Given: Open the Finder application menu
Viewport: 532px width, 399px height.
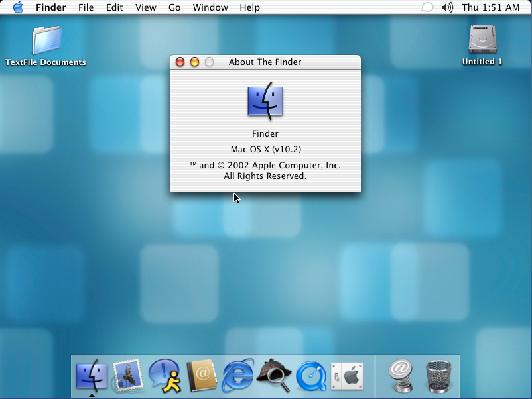Looking at the screenshot, I should tap(51, 7).
